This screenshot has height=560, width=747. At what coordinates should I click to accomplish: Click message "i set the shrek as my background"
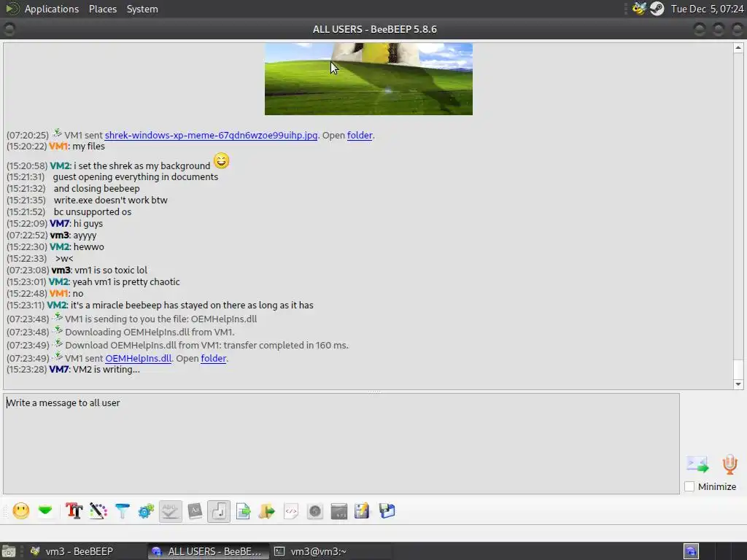pos(141,166)
